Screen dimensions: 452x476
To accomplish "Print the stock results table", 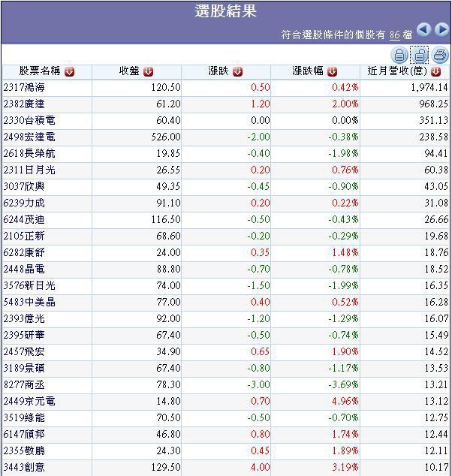I will pyautogui.click(x=440, y=55).
